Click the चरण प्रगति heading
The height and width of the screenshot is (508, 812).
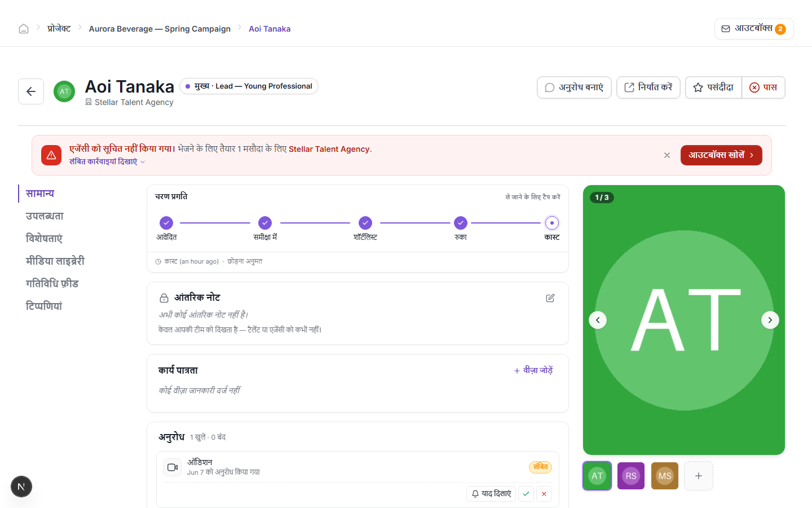[x=171, y=196]
